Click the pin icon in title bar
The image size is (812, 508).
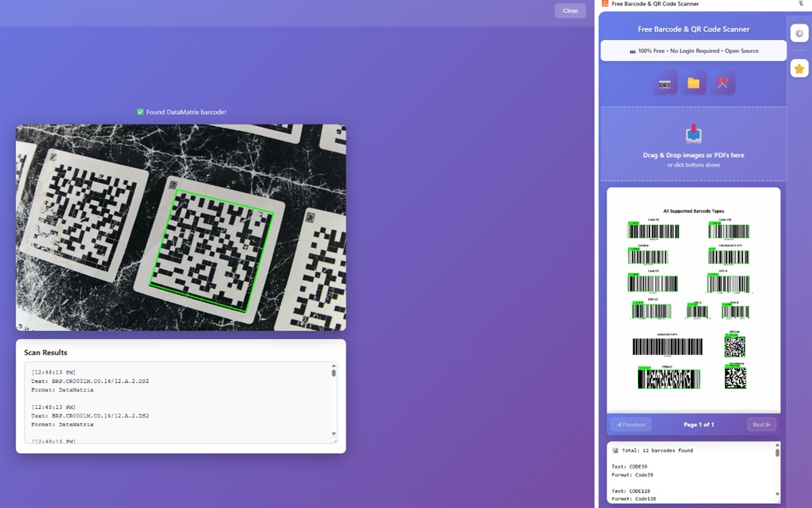(x=801, y=4)
